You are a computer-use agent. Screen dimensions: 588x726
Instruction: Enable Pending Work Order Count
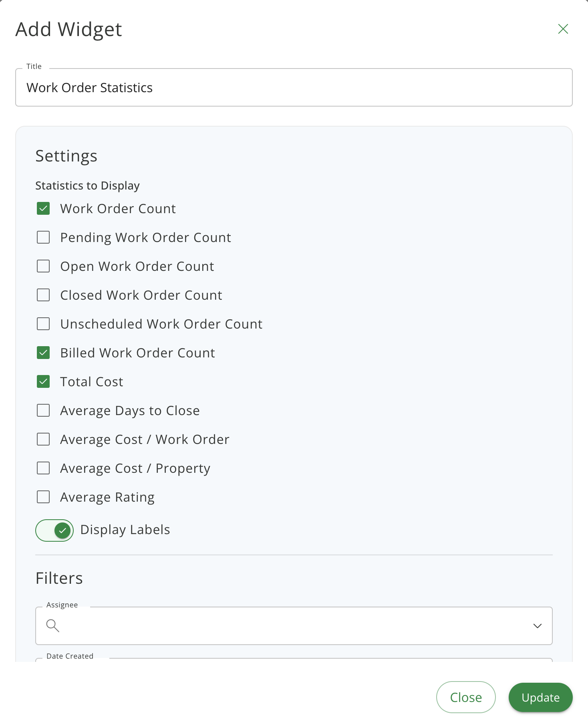pyautogui.click(x=43, y=237)
